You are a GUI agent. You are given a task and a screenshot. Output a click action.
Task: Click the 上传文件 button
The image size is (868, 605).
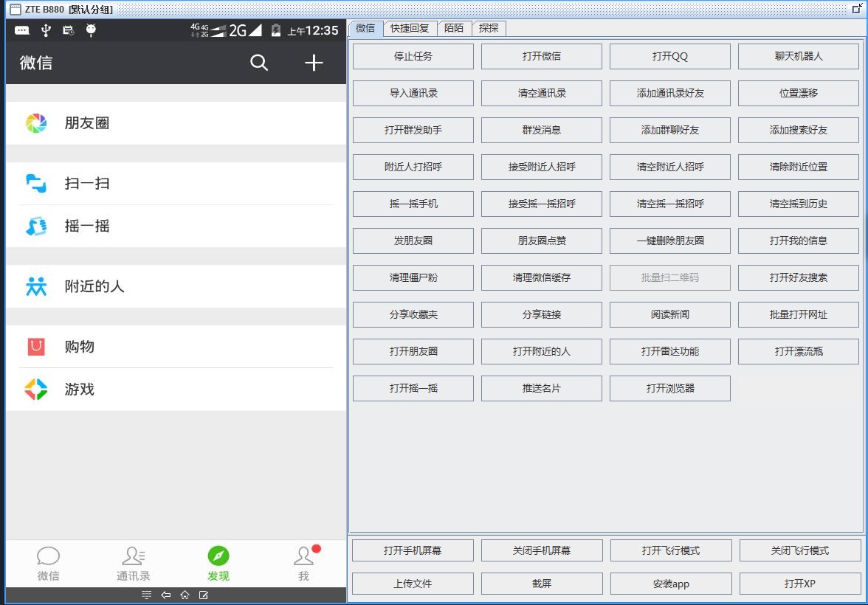point(413,584)
